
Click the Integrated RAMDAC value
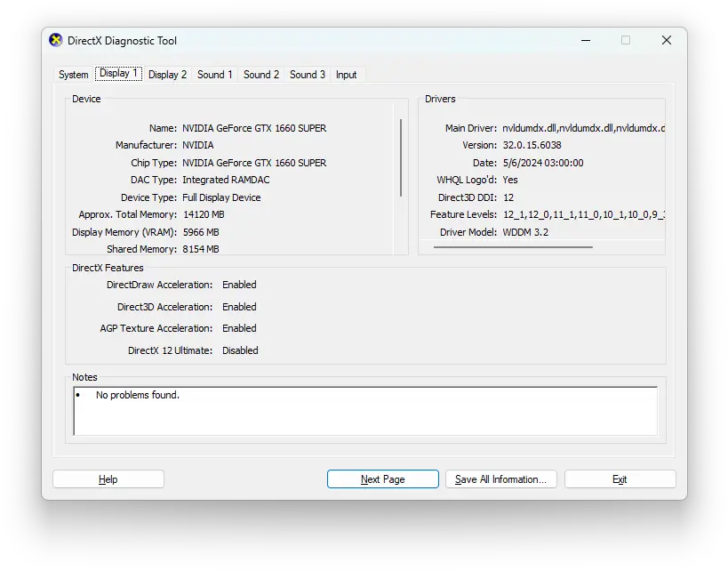click(226, 180)
